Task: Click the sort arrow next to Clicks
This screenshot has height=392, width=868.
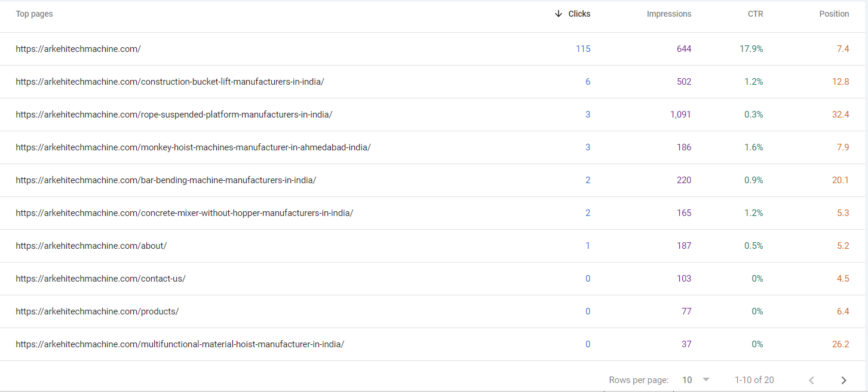Action: [559, 13]
